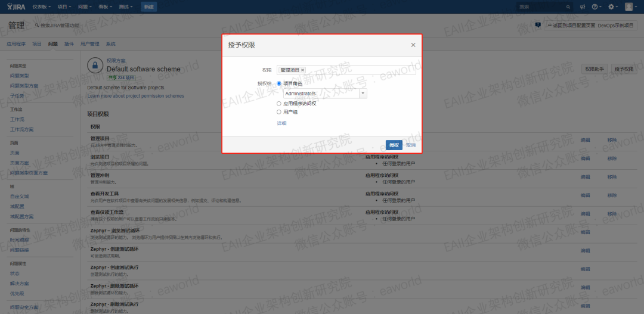
Task: Click the 授予权限 button on the page
Action: pos(624,69)
